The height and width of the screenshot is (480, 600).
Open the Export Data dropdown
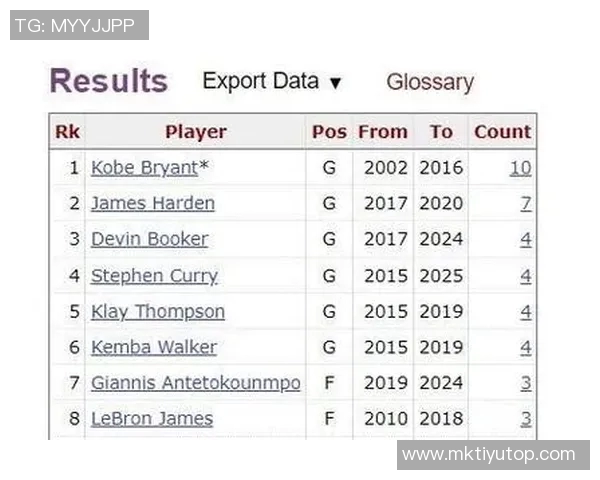272,82
